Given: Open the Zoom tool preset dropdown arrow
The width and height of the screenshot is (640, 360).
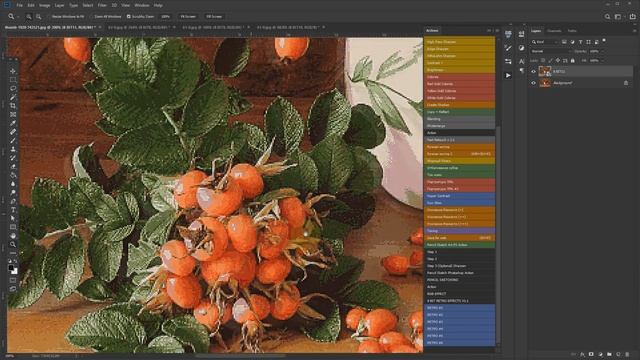Looking at the screenshot, I should [x=18, y=17].
